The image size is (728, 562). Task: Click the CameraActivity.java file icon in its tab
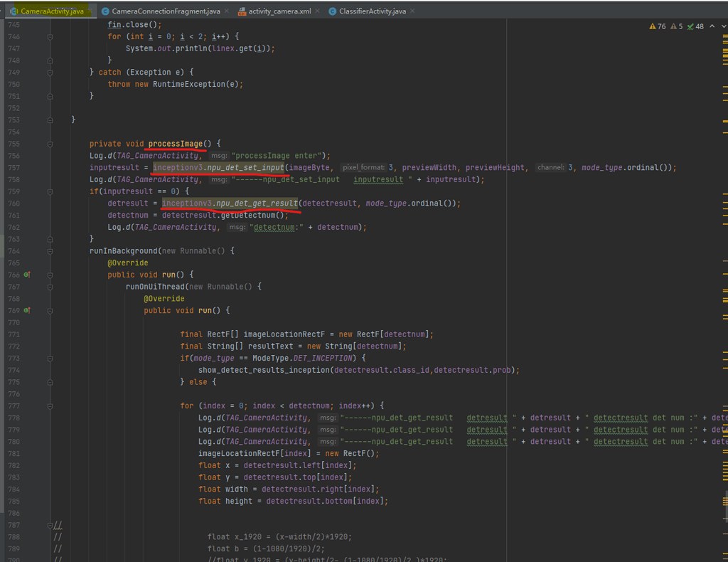[12, 11]
